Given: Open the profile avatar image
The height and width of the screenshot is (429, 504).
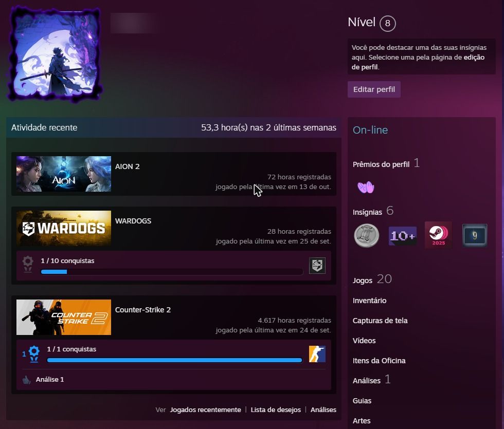Looking at the screenshot, I should [55, 54].
